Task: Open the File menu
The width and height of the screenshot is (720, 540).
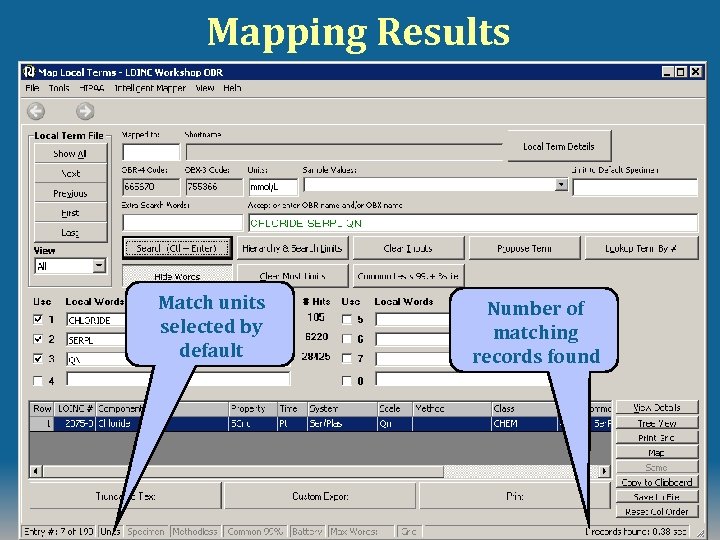Action: tap(32, 88)
